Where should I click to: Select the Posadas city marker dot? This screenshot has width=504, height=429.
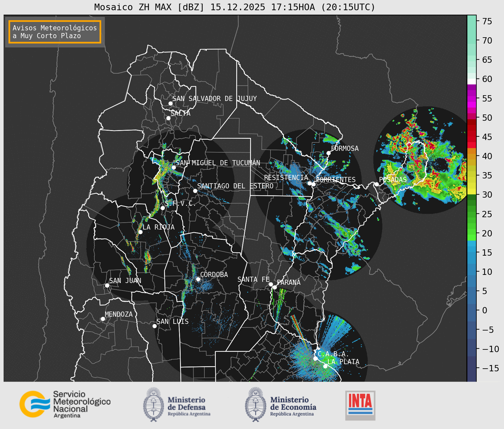pos(377,184)
